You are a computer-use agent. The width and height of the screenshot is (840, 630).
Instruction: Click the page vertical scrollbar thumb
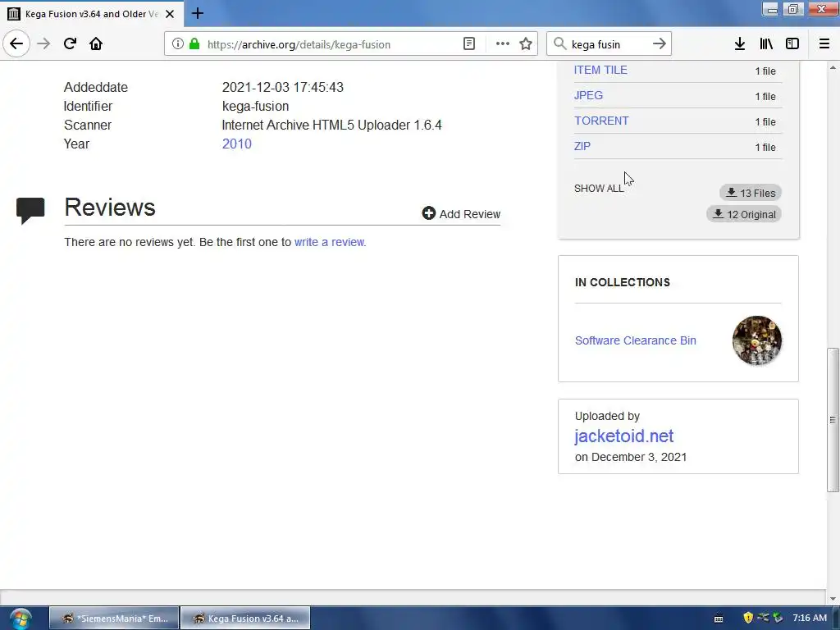click(x=833, y=420)
